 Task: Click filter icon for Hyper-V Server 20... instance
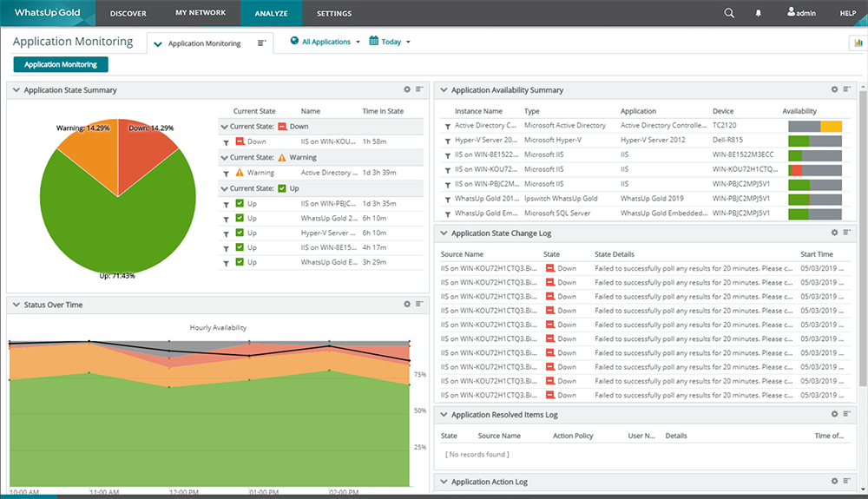tap(447, 141)
